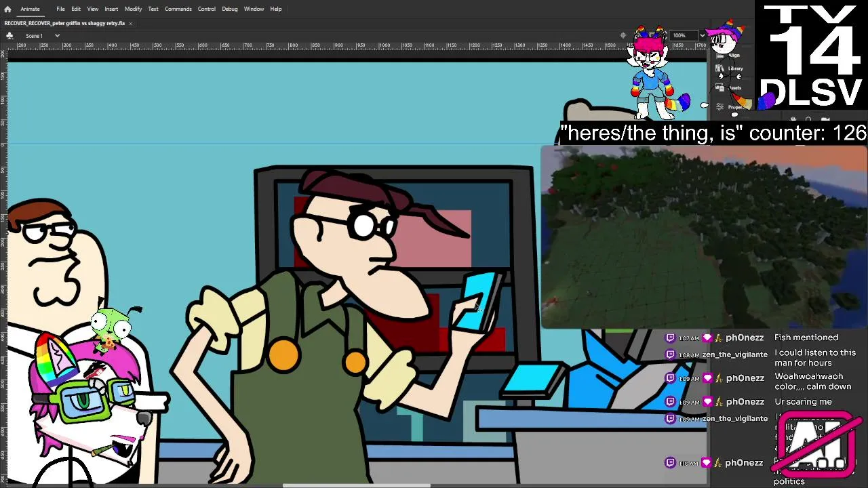Expand the zoom level dropdown arrow
Screen dimensions: 868x488
pyautogui.click(x=702, y=35)
